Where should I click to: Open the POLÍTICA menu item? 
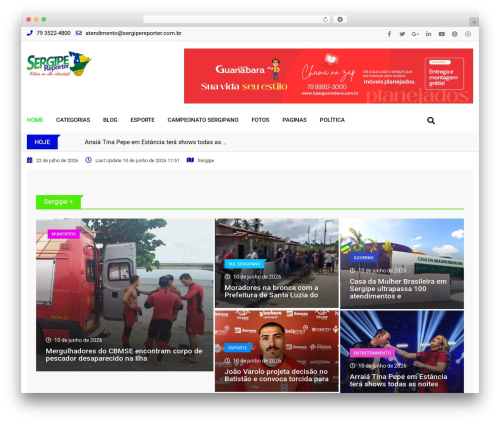pyautogui.click(x=332, y=120)
